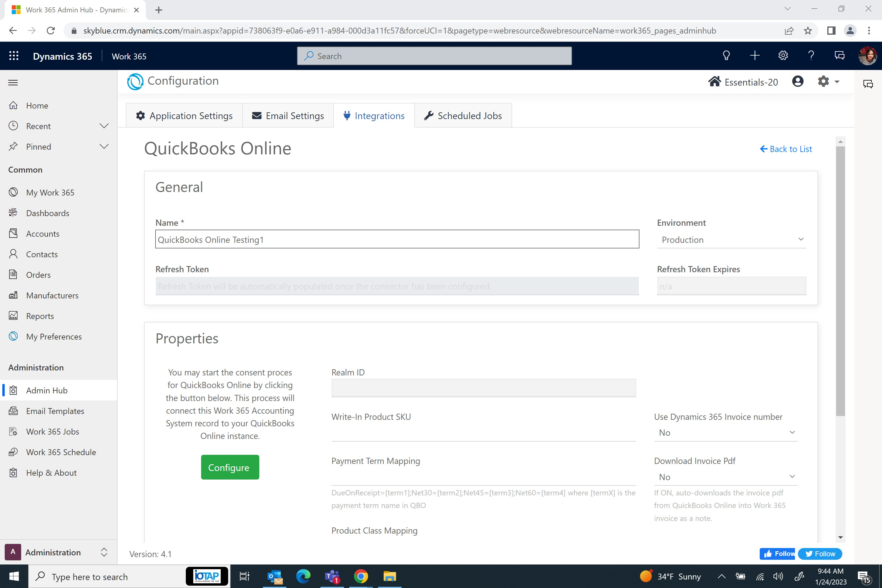This screenshot has width=882, height=588.
Task: Switch to the Email Settings tab
Action: pos(288,116)
